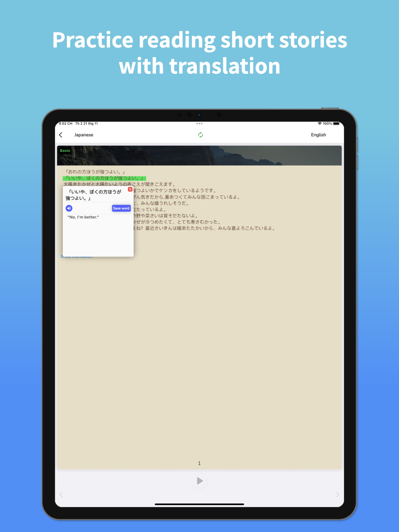
Task: Tap the sentence ending 強つよいかでケンカをしているようです。
Action: [x=175, y=190]
